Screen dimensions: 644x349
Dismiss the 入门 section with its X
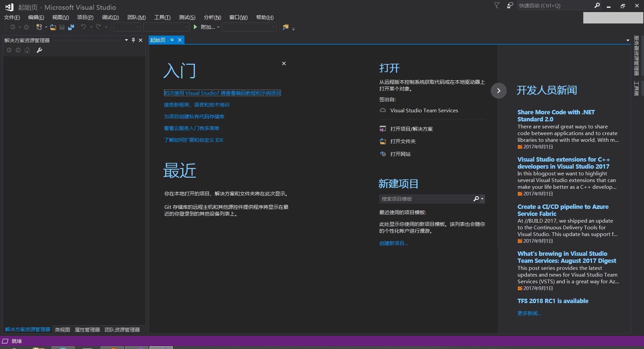(x=284, y=63)
